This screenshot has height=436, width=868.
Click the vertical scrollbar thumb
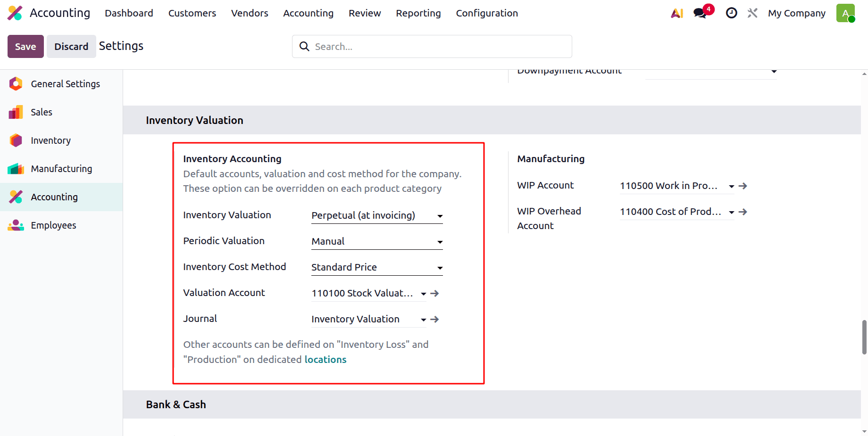click(864, 337)
